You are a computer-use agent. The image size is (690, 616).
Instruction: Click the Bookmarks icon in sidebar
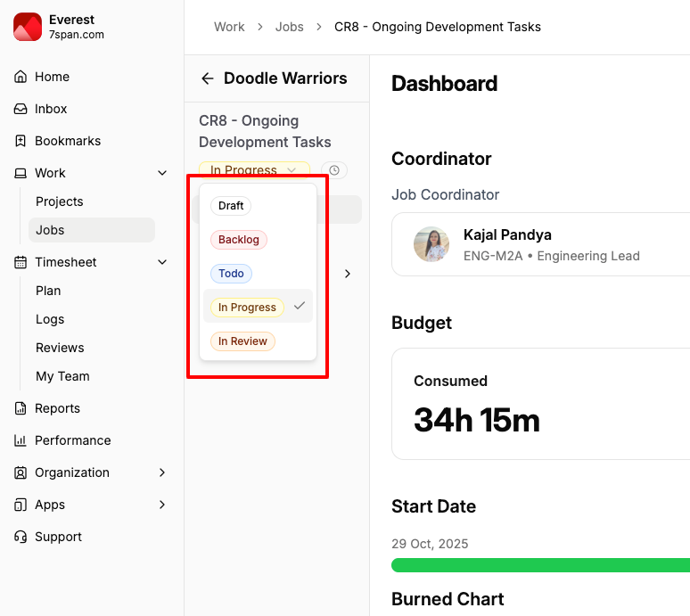pos(21,141)
